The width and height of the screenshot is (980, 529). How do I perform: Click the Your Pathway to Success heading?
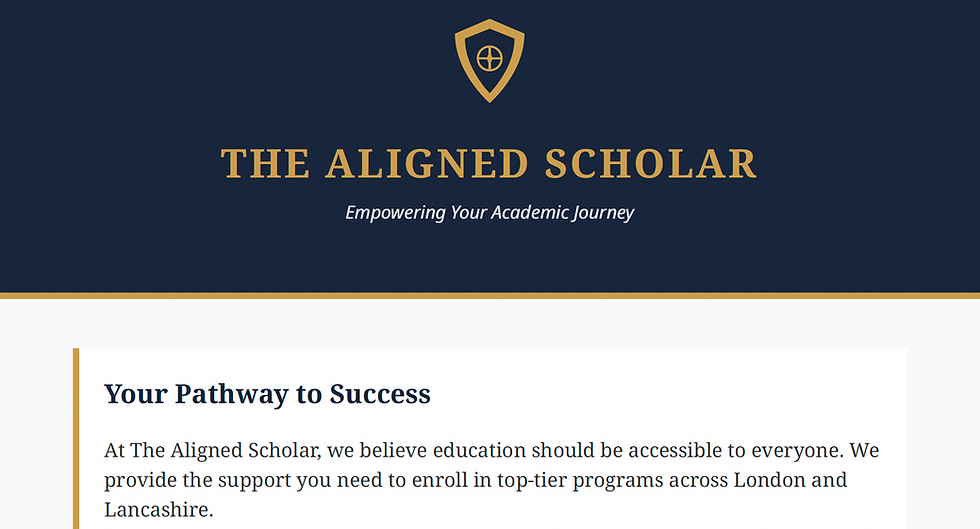pyautogui.click(x=268, y=394)
